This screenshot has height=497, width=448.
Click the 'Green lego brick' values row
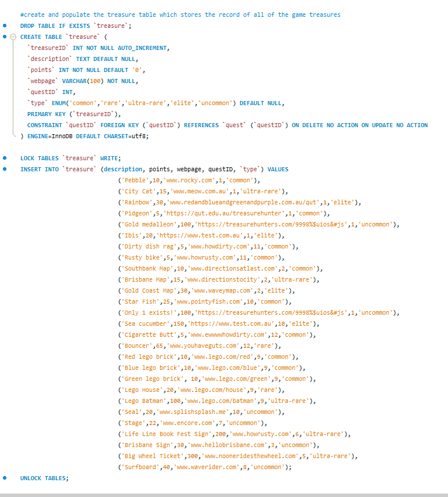[217, 379]
